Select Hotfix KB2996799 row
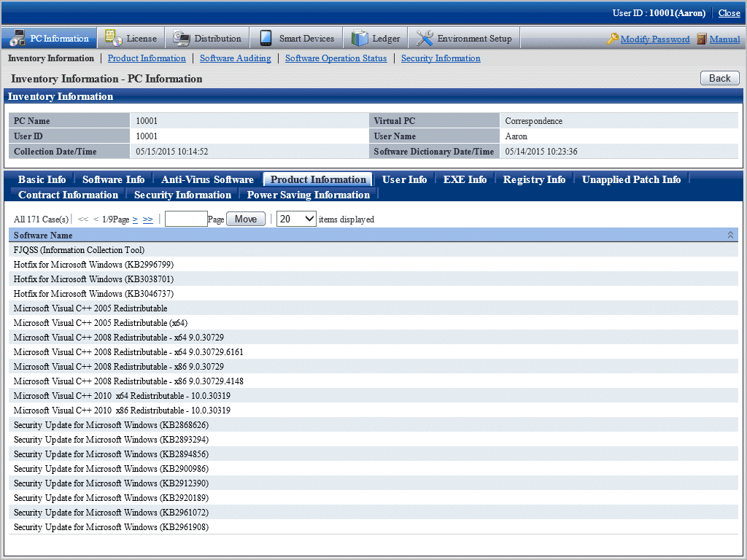This screenshot has height=560, width=747. [x=373, y=264]
